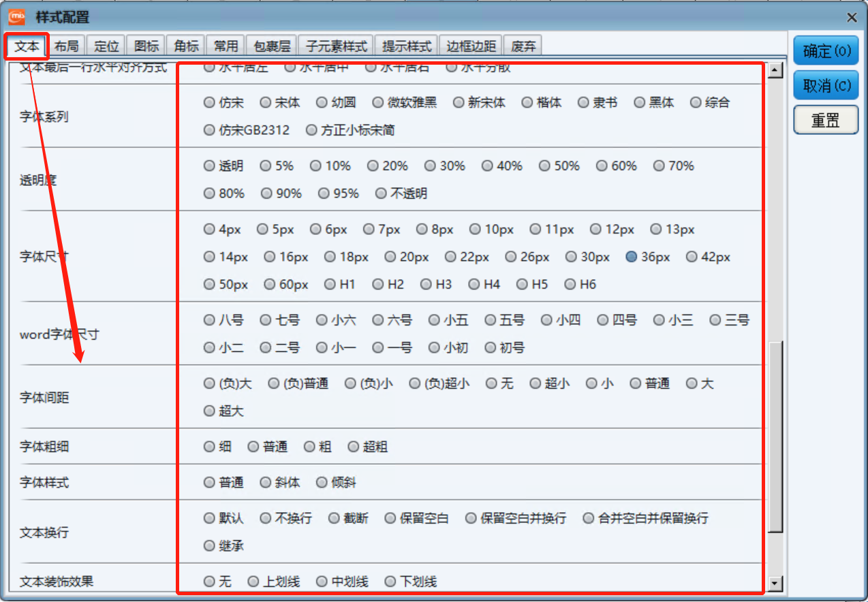Click the scrollbar down arrow
The image size is (868, 602).
tap(774, 584)
